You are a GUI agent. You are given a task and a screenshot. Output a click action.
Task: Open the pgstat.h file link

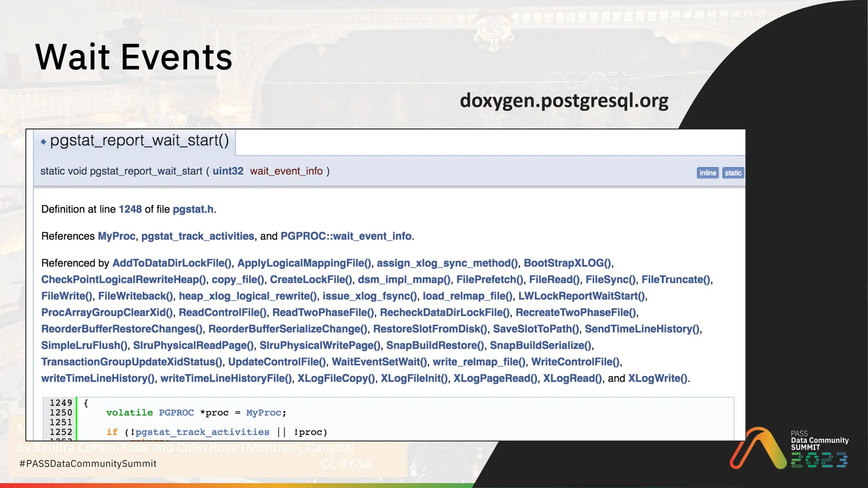coord(193,209)
